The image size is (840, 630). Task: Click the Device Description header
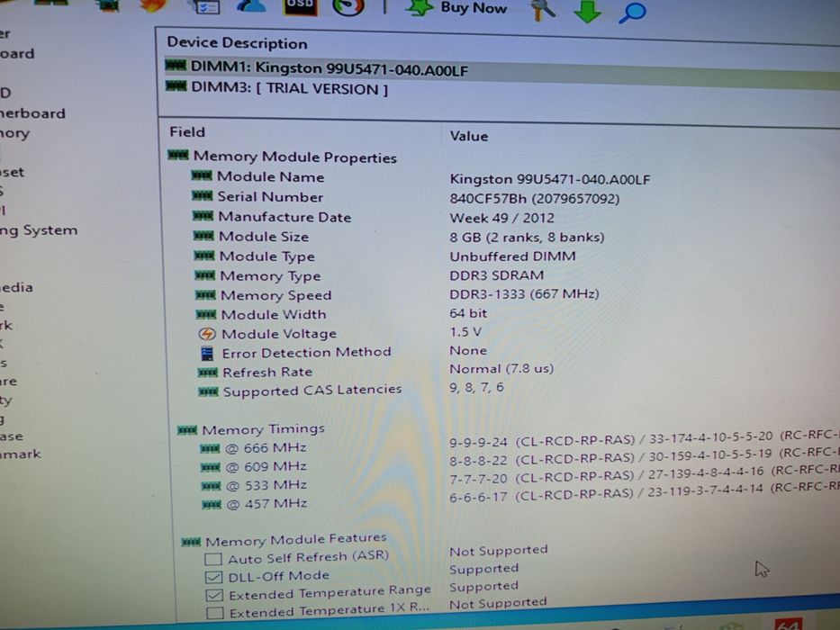click(237, 43)
